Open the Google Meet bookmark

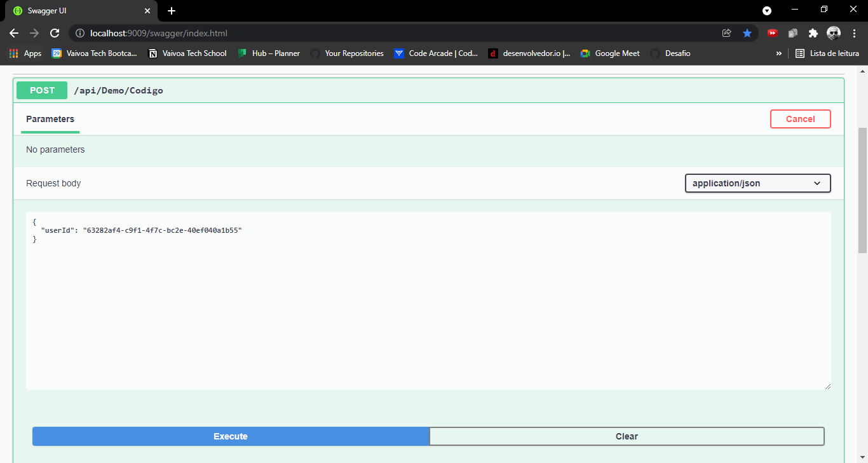point(609,53)
